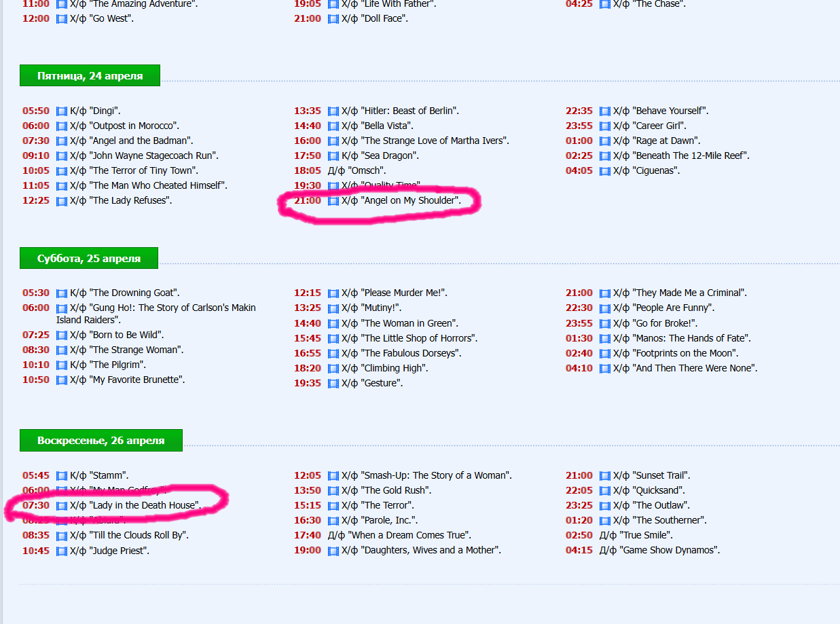
Task: Select the "Пятница, 24 апреля" day header
Action: click(90, 75)
